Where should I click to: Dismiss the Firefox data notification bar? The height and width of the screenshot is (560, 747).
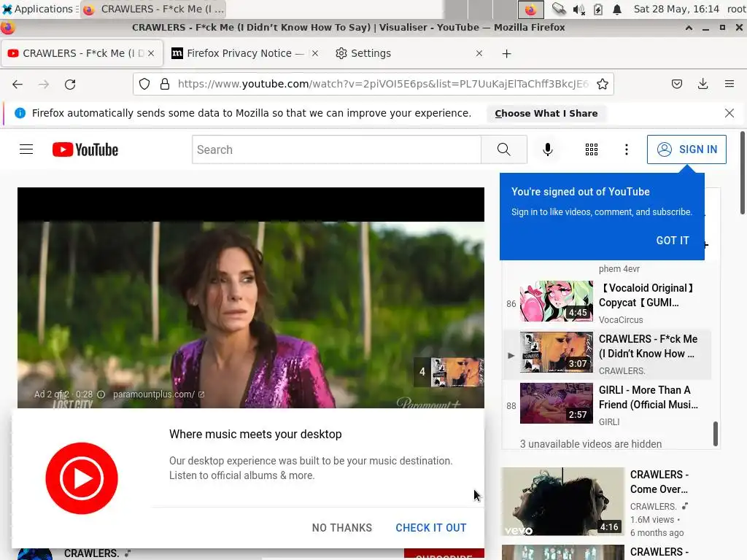729,113
